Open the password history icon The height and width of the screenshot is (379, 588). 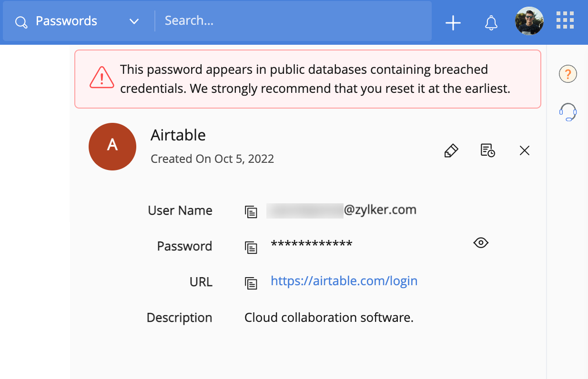coord(487,151)
